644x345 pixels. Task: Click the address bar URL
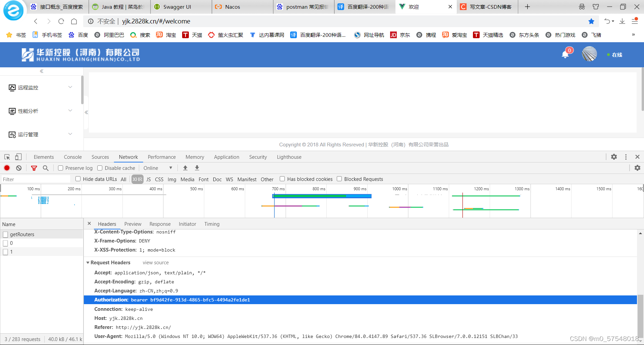[x=156, y=21]
